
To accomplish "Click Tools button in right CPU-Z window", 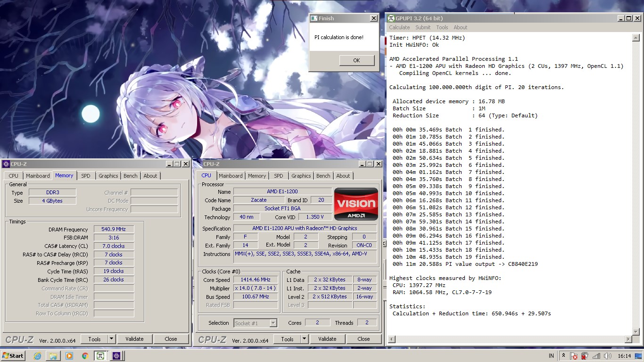I will pos(287,339).
